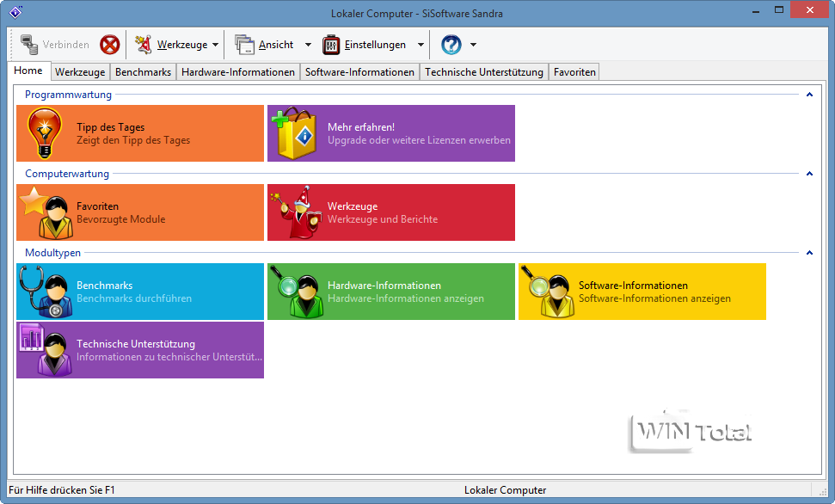The height and width of the screenshot is (504, 835).
Task: Click the Werkzeuge wizard toolbar icon
Action: [x=144, y=45]
